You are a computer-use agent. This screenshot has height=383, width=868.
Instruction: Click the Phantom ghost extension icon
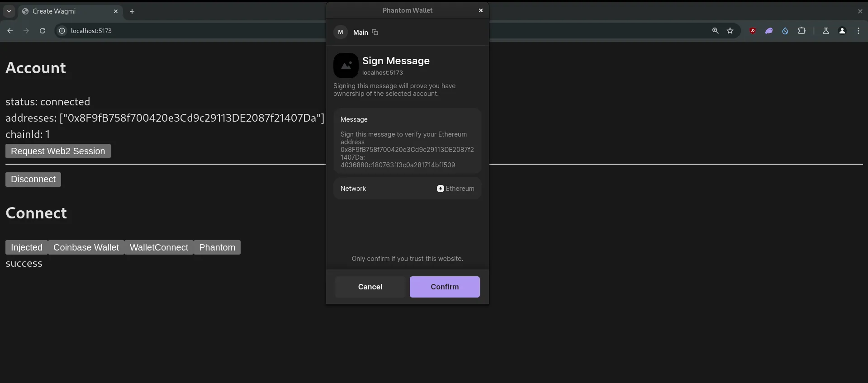[x=768, y=31]
